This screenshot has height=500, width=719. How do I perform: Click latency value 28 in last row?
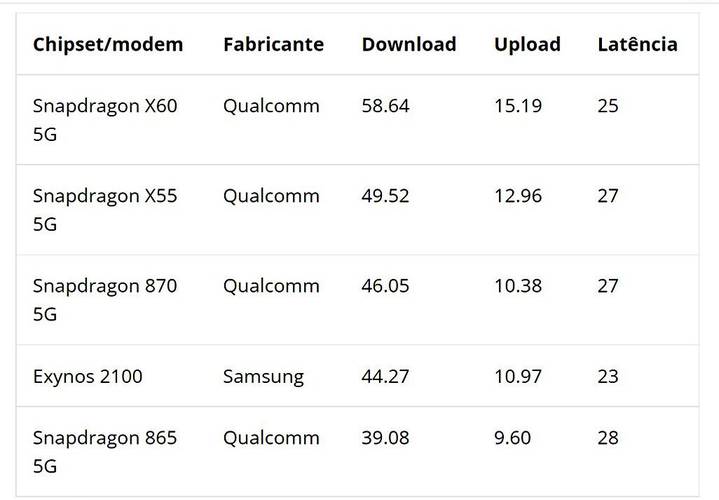608,438
